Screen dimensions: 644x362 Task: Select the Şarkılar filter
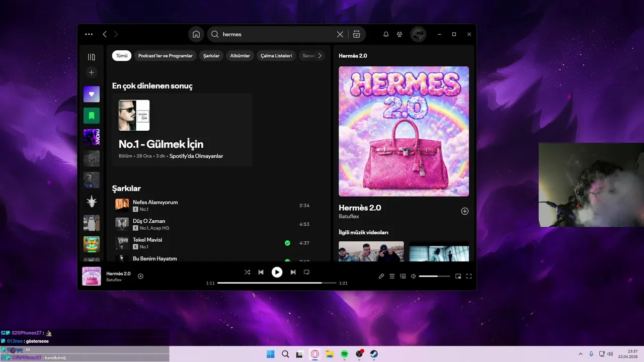click(211, 56)
